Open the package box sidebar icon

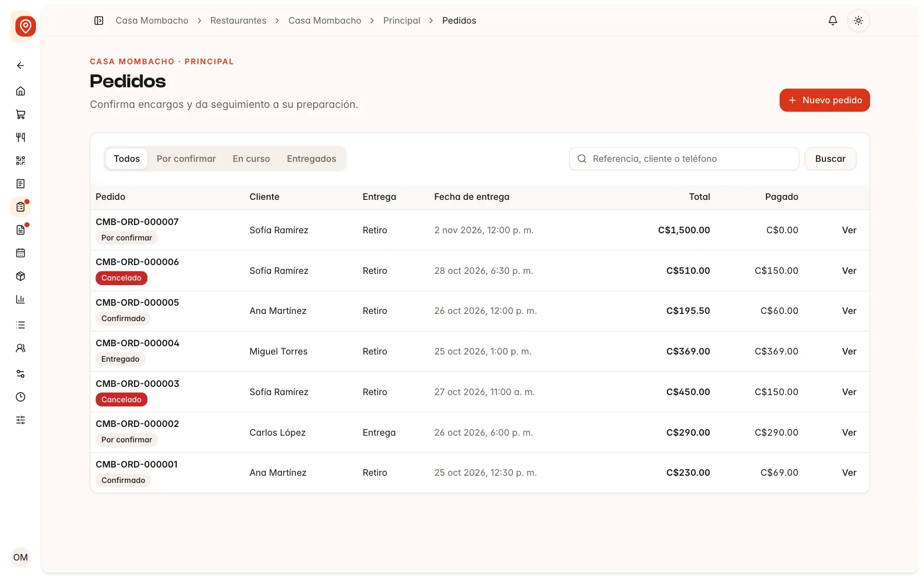pyautogui.click(x=21, y=276)
